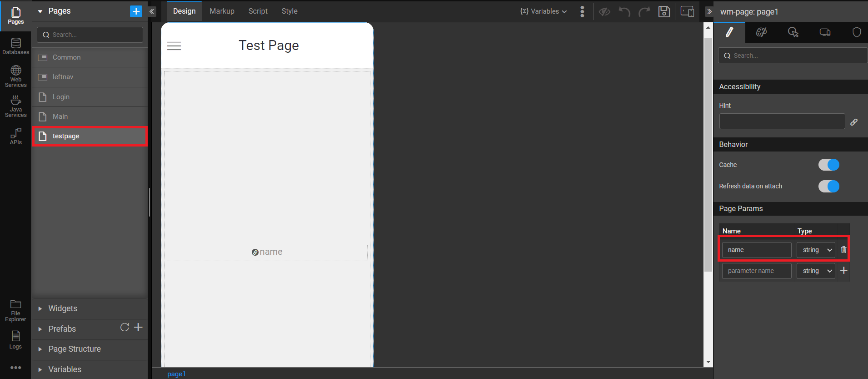Open type dropdown for name parameter
868x379 pixels.
[x=816, y=250]
